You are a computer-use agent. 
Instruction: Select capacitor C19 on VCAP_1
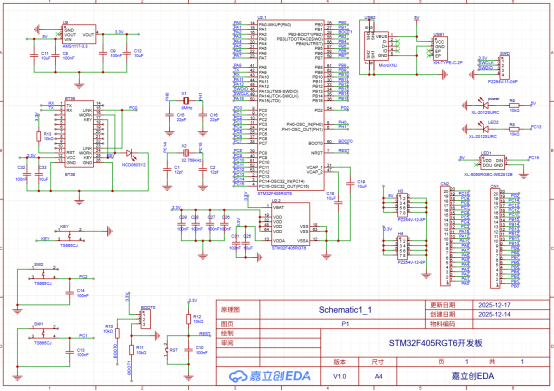(350, 183)
